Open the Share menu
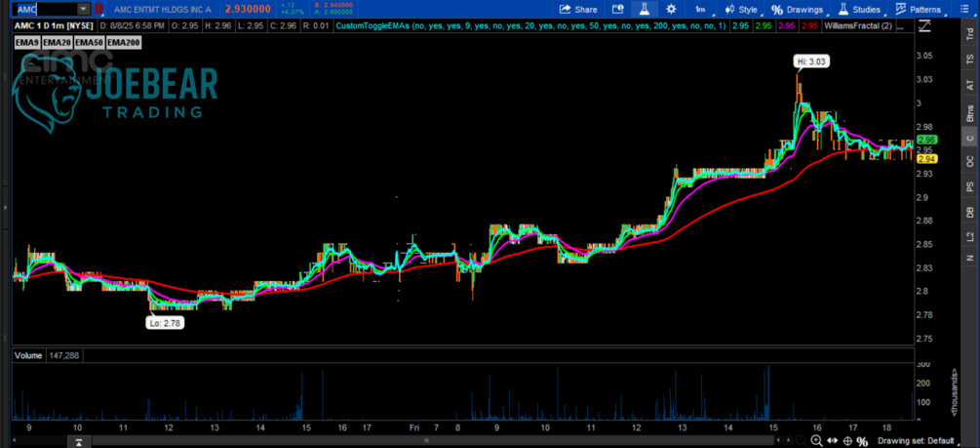This screenshot has width=980, height=448. click(578, 10)
